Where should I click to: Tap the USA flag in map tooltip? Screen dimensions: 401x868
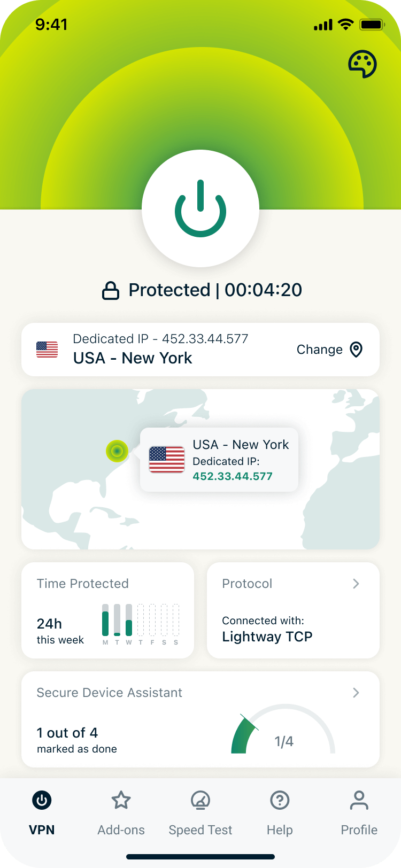(167, 460)
